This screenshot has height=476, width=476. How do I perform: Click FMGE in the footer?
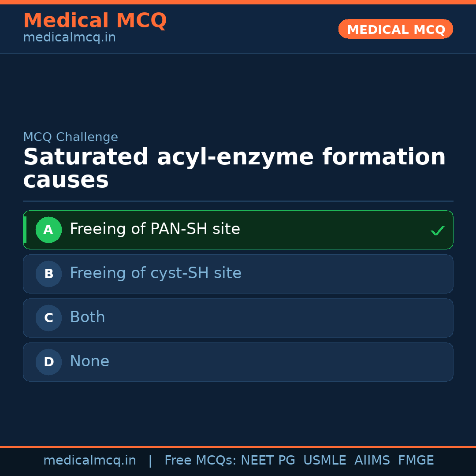coord(416,461)
